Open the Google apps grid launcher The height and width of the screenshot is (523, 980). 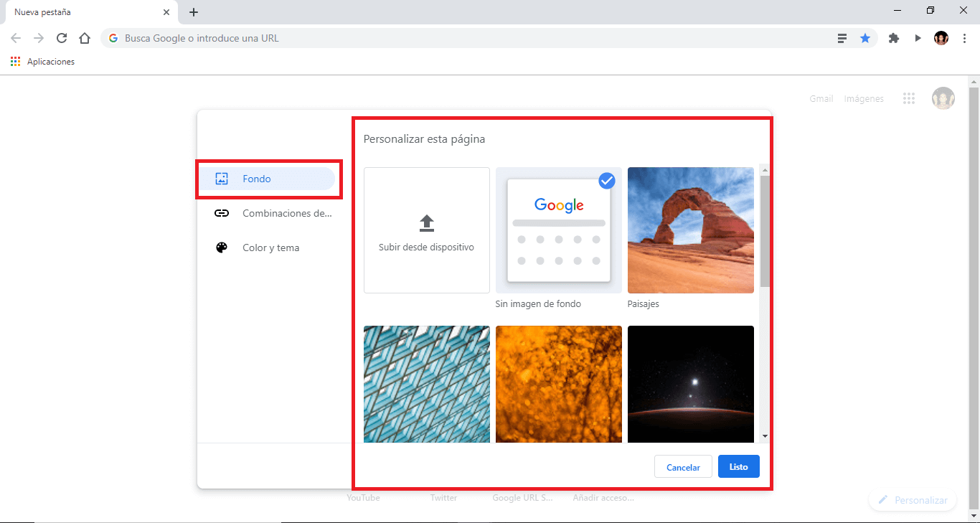(x=909, y=98)
